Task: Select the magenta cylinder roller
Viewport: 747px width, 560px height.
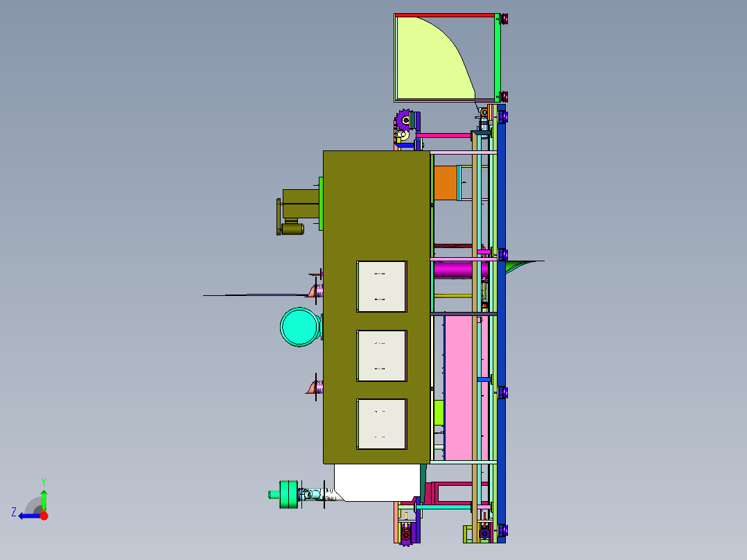Action: tap(453, 270)
